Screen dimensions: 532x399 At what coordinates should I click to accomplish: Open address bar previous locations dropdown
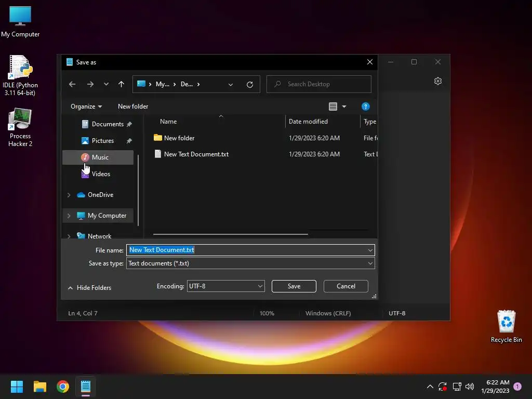[231, 85]
